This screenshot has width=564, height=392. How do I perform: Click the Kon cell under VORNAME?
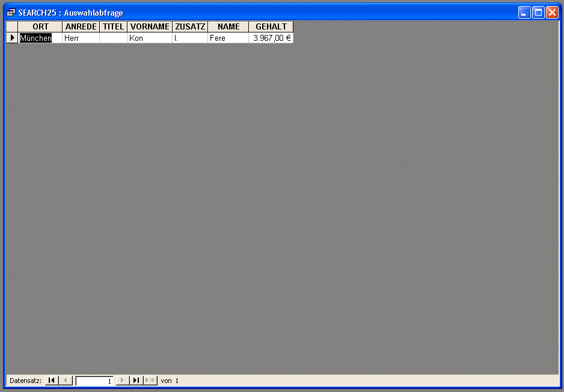(150, 38)
